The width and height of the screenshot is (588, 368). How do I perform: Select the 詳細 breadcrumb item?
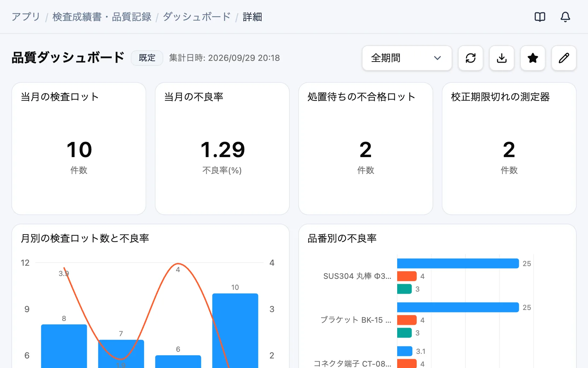(252, 17)
